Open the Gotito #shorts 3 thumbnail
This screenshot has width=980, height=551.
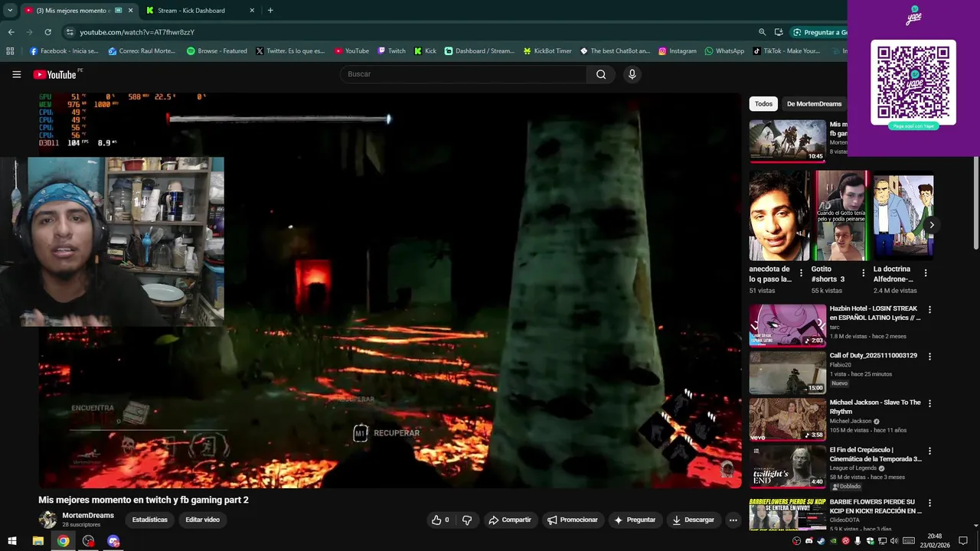(841, 216)
